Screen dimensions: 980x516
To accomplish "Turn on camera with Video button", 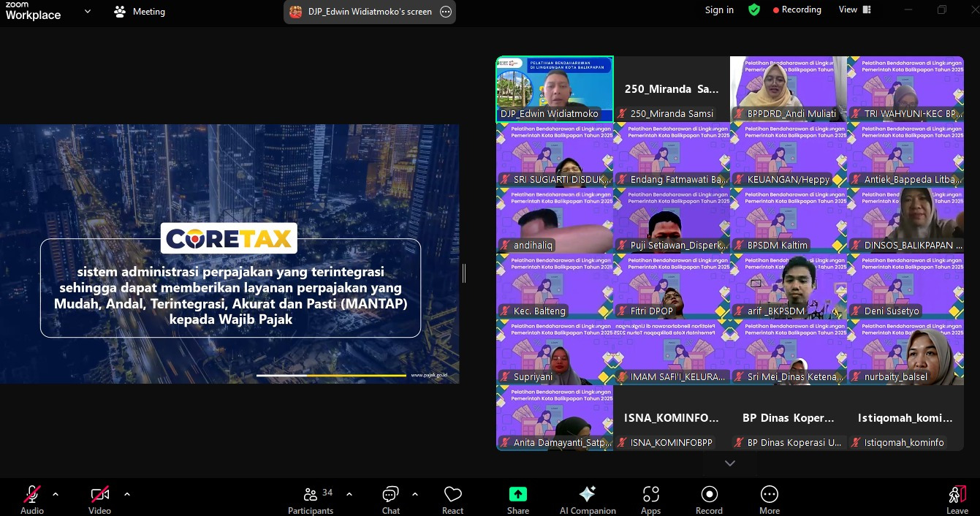I will point(99,495).
